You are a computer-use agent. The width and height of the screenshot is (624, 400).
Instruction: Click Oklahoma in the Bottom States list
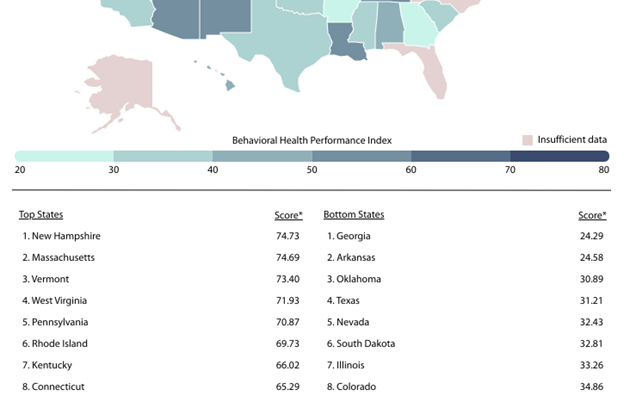[359, 279]
